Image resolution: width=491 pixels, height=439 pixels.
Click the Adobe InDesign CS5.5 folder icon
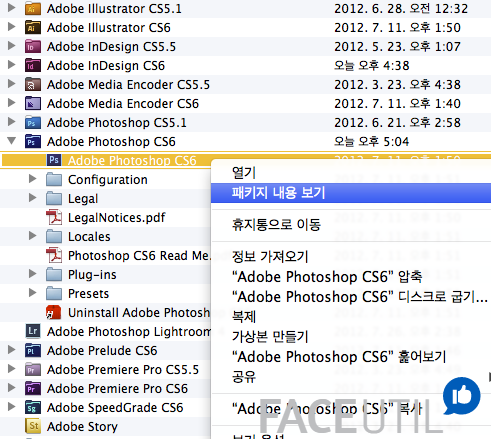point(33,47)
